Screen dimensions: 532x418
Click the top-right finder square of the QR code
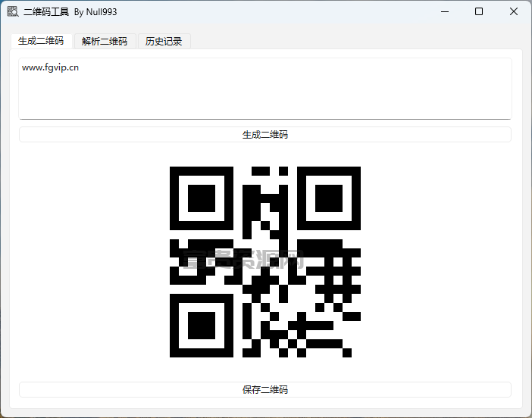click(x=329, y=198)
